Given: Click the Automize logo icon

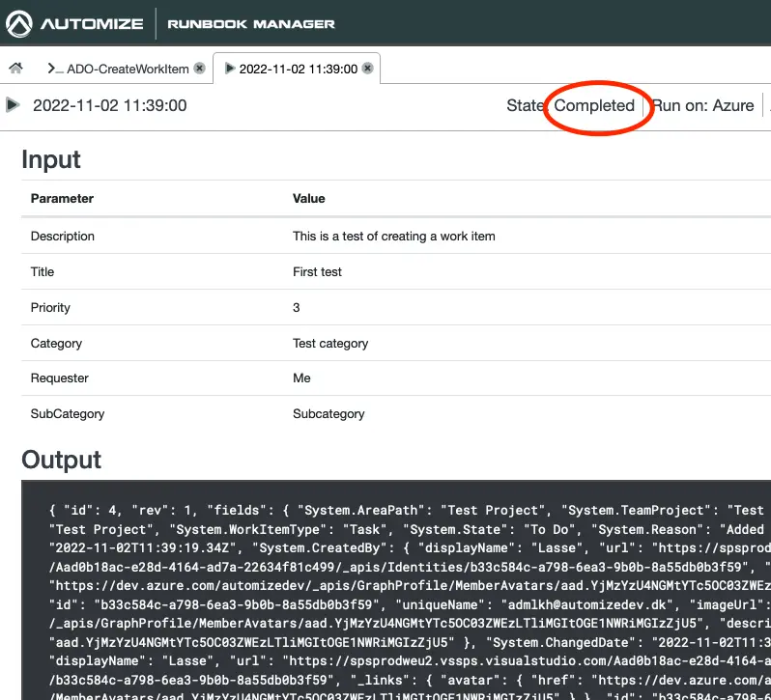Looking at the screenshot, I should [21, 23].
